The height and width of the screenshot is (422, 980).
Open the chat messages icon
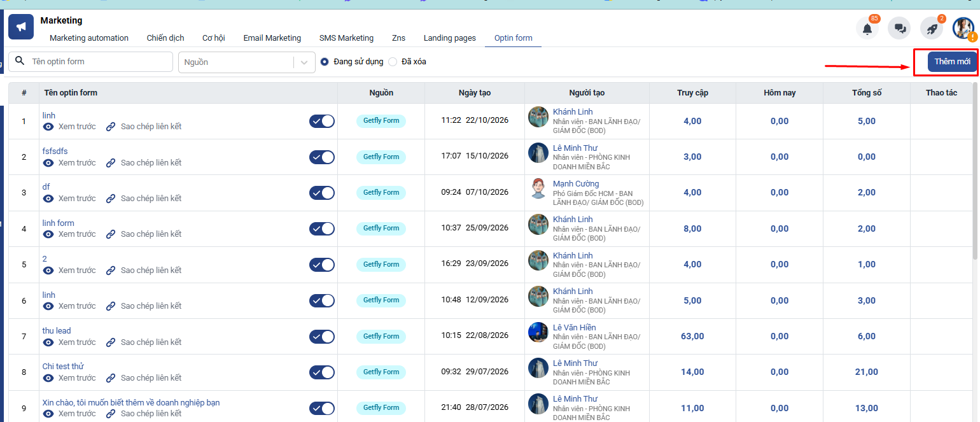pos(900,28)
